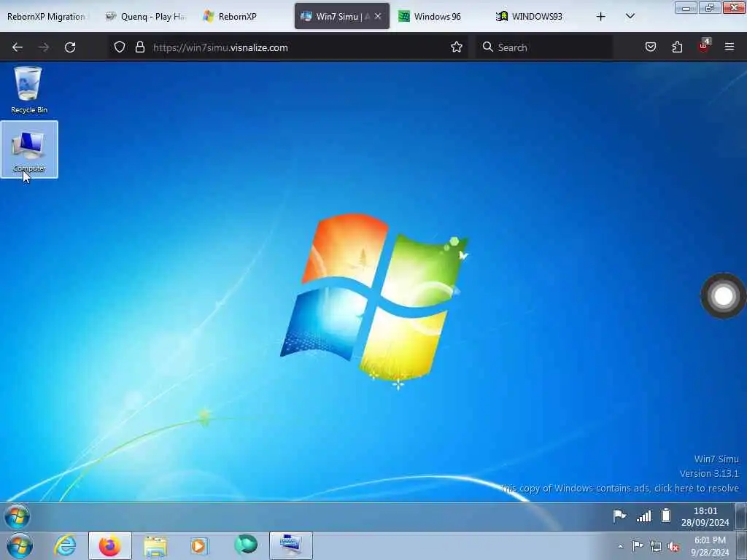
Task: Open host clock showing 6:01 PM
Action: point(710,546)
